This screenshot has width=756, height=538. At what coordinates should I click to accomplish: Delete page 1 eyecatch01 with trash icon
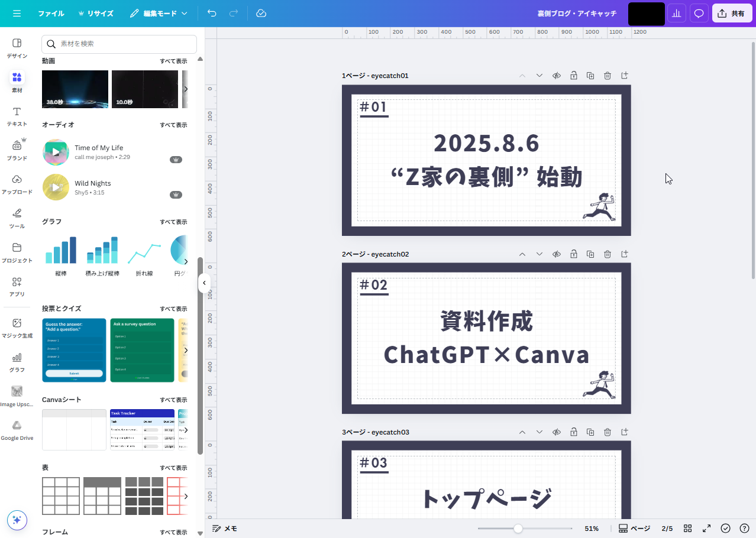pyautogui.click(x=608, y=76)
